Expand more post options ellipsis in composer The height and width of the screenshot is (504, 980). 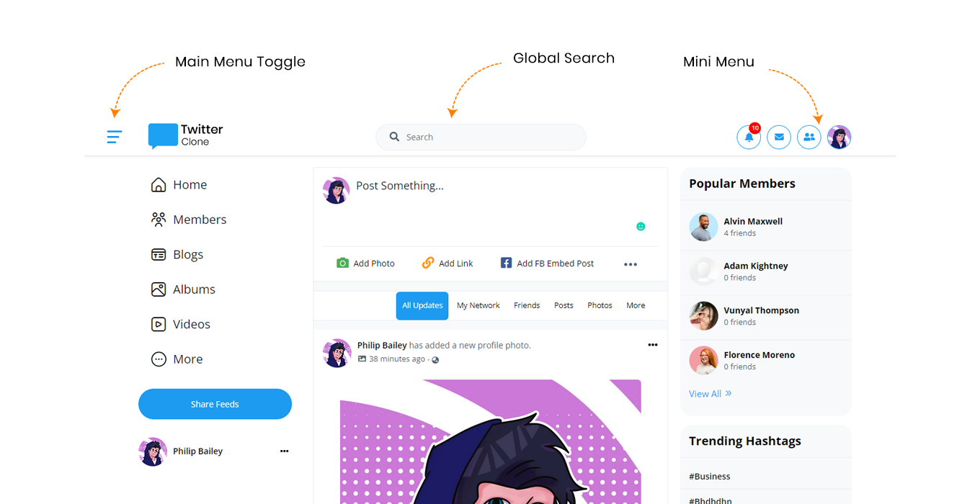click(631, 264)
